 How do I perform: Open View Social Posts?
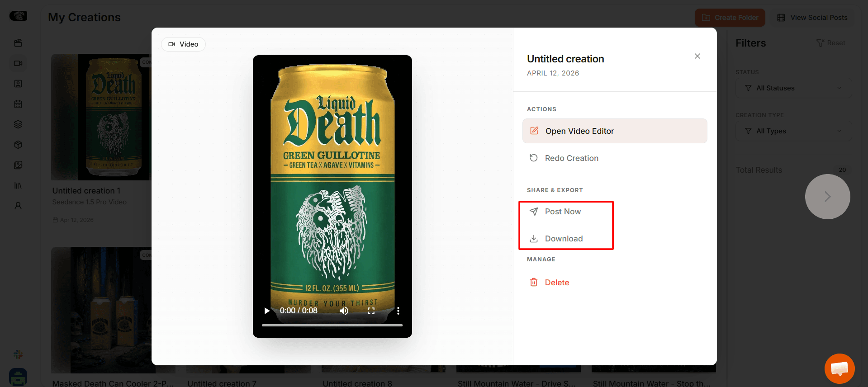(812, 18)
